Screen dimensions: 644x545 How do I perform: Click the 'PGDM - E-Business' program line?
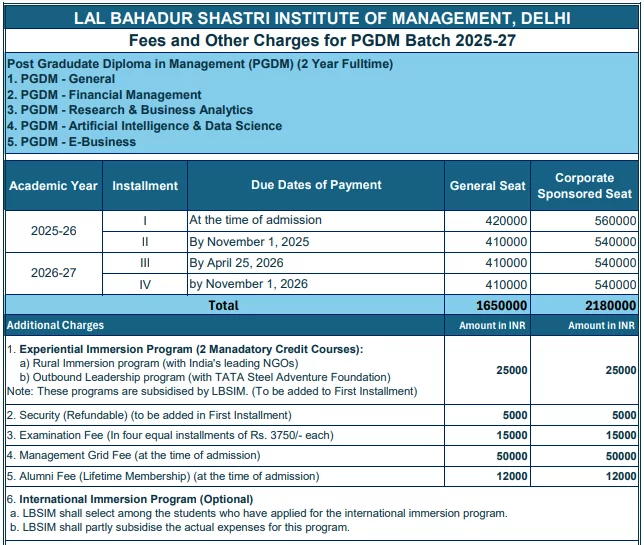[71, 142]
